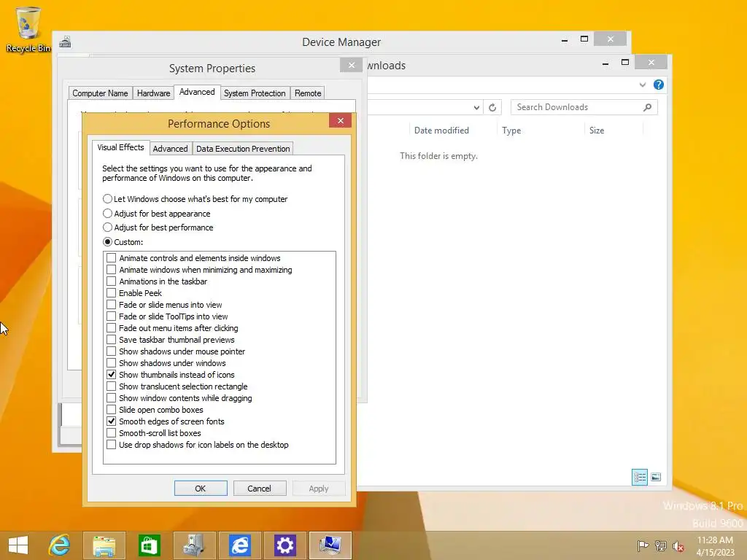Refresh the Downloads folder address bar
747x560 pixels.
click(492, 108)
